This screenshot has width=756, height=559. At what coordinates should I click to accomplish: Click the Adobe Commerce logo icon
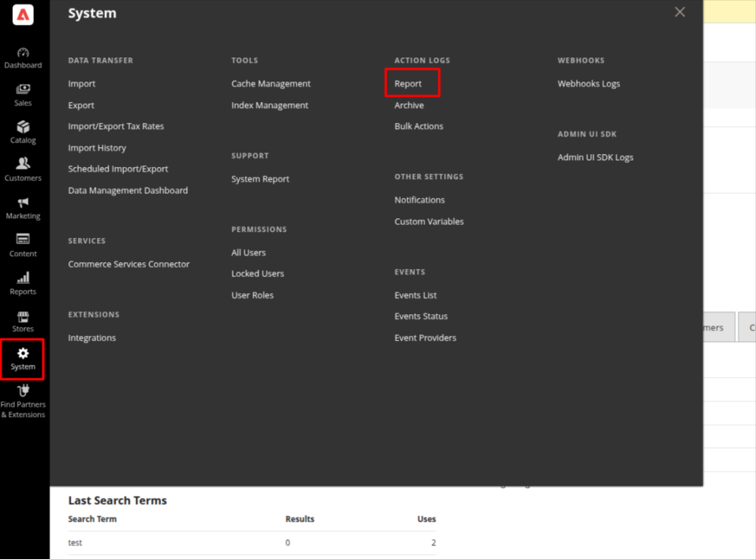23,14
